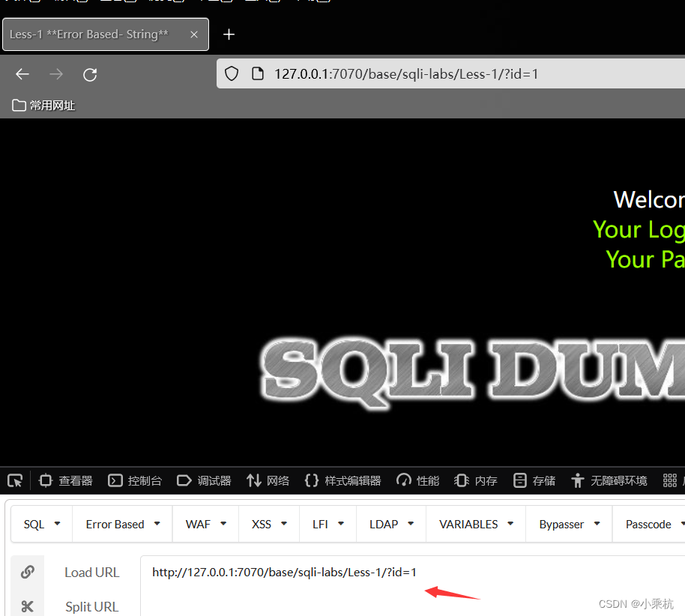
Task: Reload the current page
Action: [x=90, y=75]
